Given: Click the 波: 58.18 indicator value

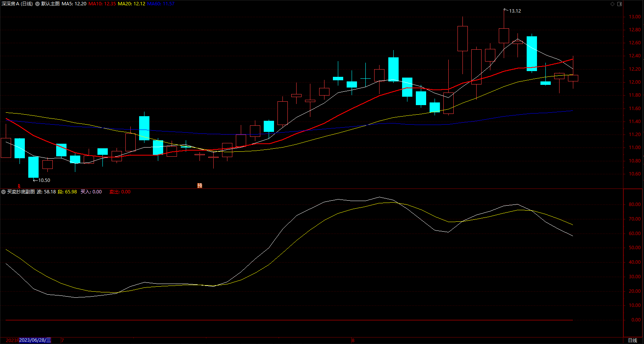Looking at the screenshot, I should click(x=46, y=192).
